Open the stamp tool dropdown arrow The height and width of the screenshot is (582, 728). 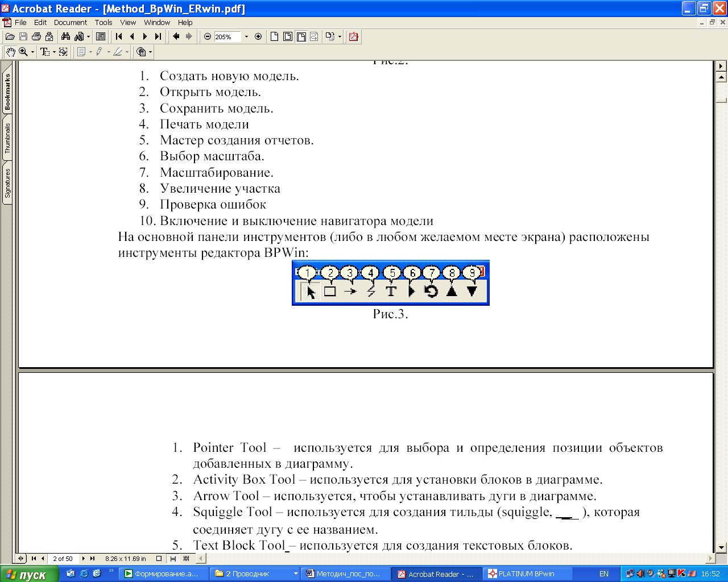coord(150,52)
